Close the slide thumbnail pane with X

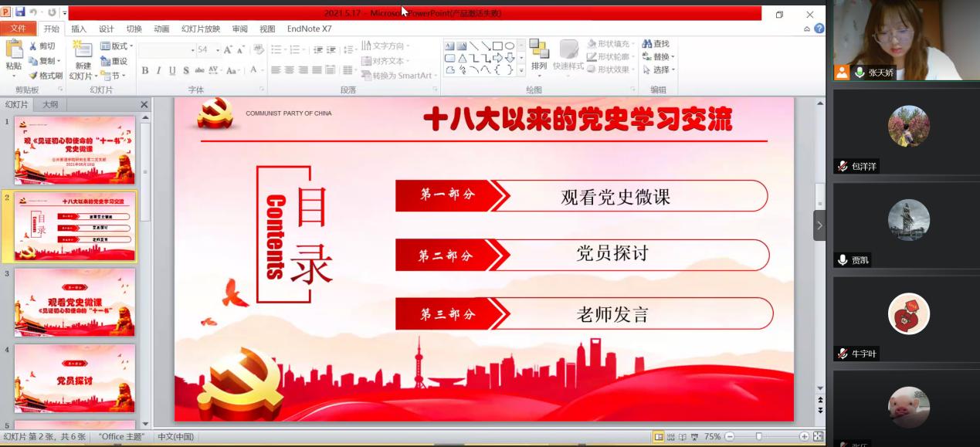(x=144, y=104)
